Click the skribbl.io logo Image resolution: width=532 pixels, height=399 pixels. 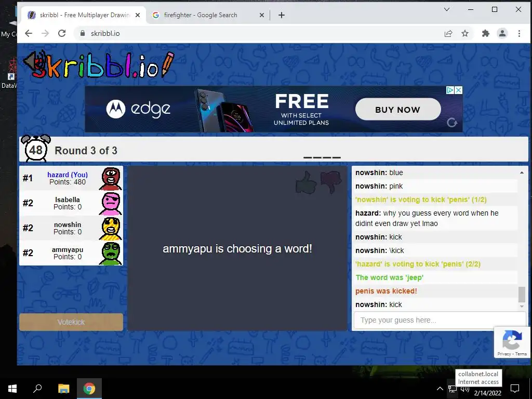(x=98, y=64)
